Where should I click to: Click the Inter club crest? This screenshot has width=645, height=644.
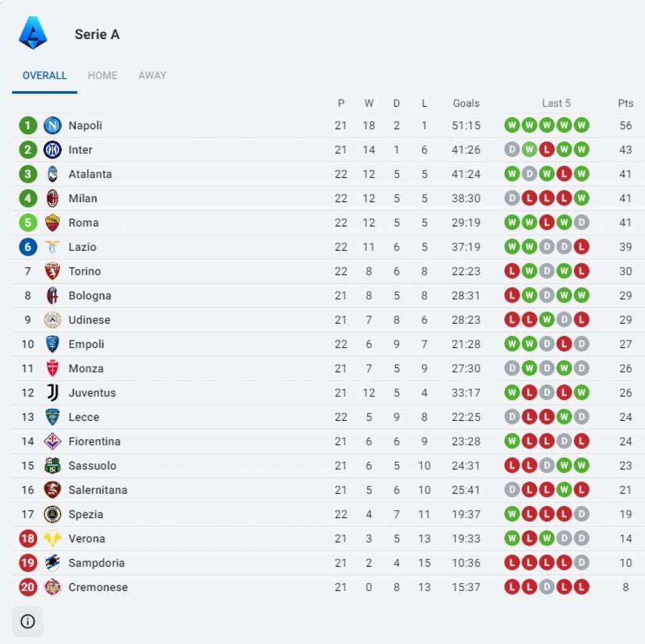tap(52, 150)
